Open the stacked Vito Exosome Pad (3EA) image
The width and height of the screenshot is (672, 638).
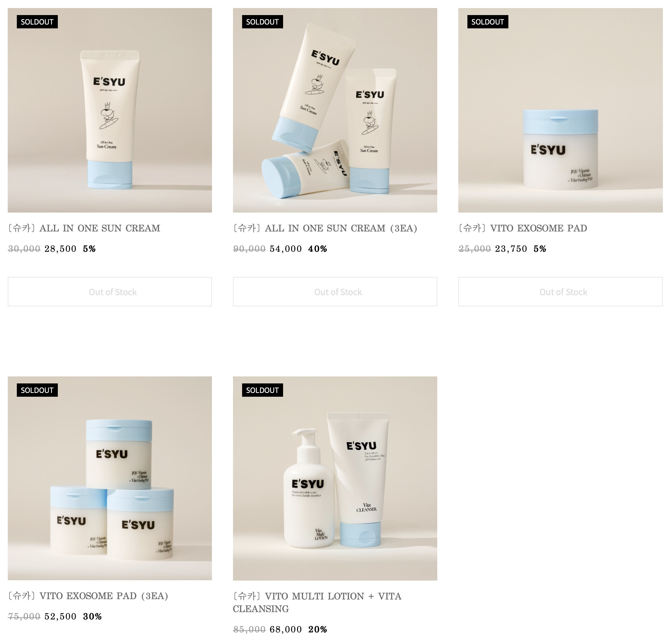click(x=110, y=478)
